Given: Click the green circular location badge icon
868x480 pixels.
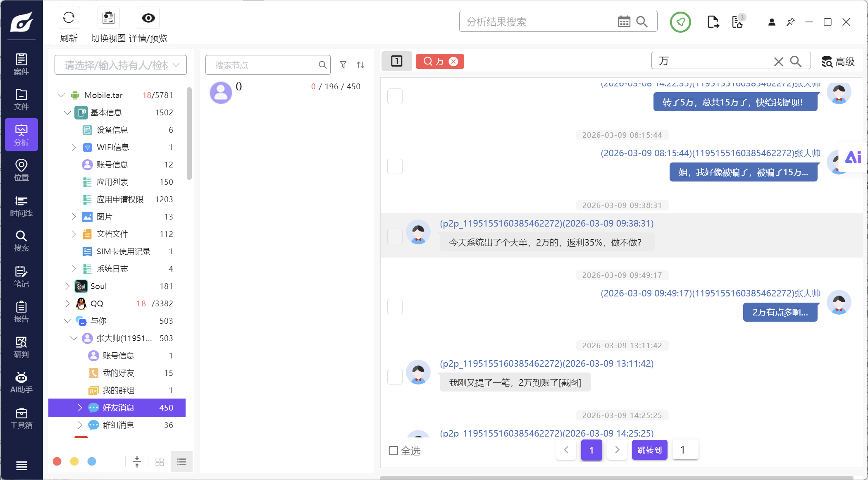Looking at the screenshot, I should [x=680, y=22].
